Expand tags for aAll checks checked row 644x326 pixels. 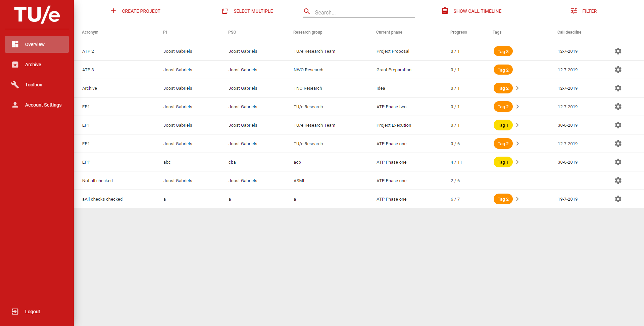pos(517,199)
